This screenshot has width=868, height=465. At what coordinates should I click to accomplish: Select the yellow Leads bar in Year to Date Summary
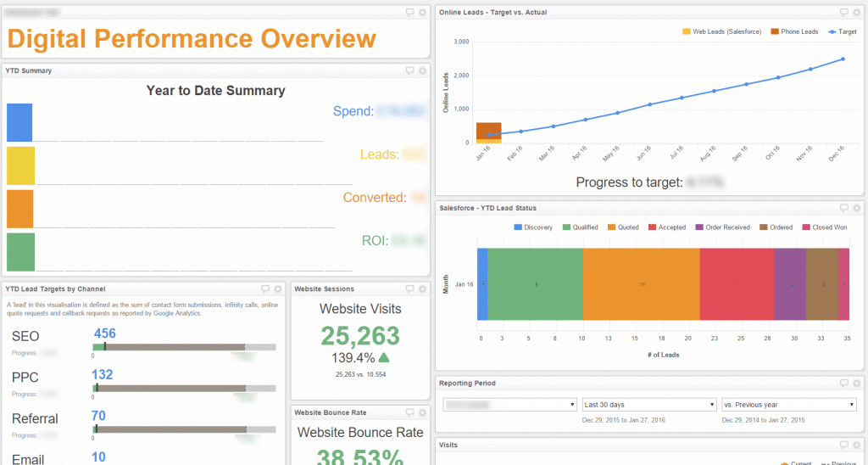[x=20, y=165]
